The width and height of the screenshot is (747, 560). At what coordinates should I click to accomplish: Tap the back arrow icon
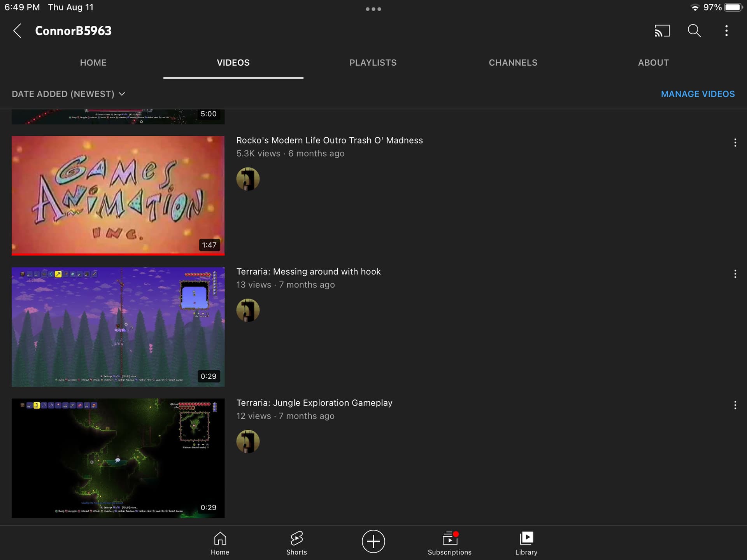coord(17,31)
